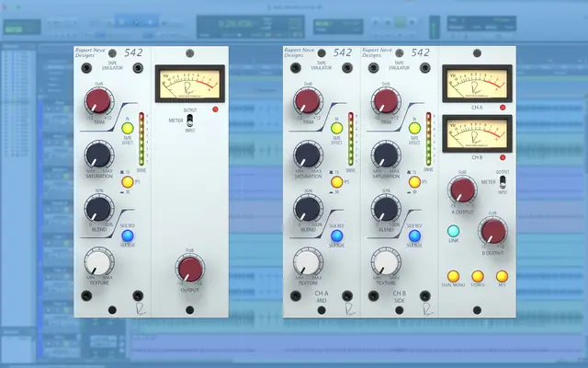Click the VU meter on the mono 542 plugin
This screenshot has width=588, height=368.
pyautogui.click(x=190, y=84)
